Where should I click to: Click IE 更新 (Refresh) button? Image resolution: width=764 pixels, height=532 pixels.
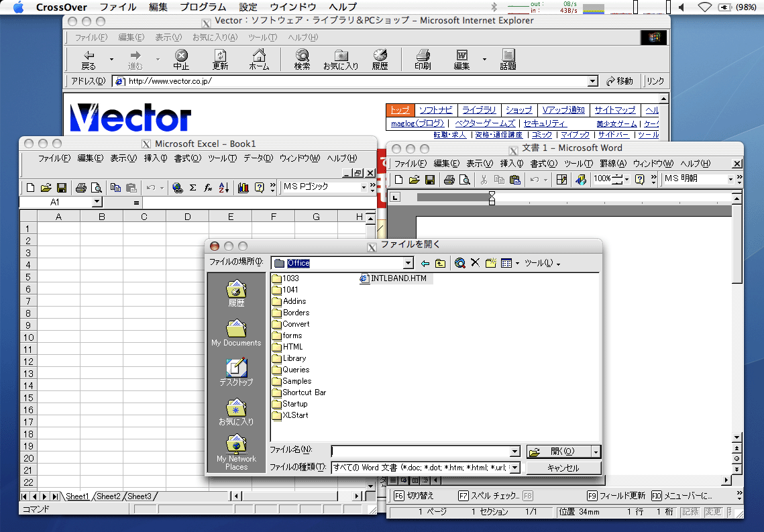220,60
